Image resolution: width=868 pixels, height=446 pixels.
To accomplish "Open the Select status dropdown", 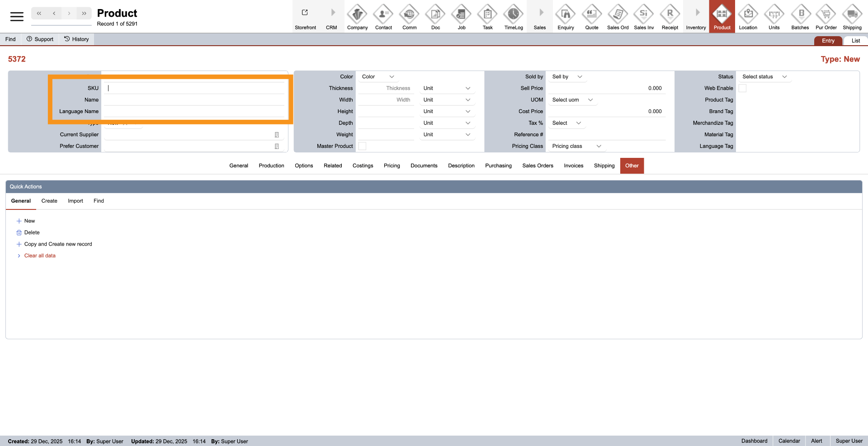I will 764,77.
